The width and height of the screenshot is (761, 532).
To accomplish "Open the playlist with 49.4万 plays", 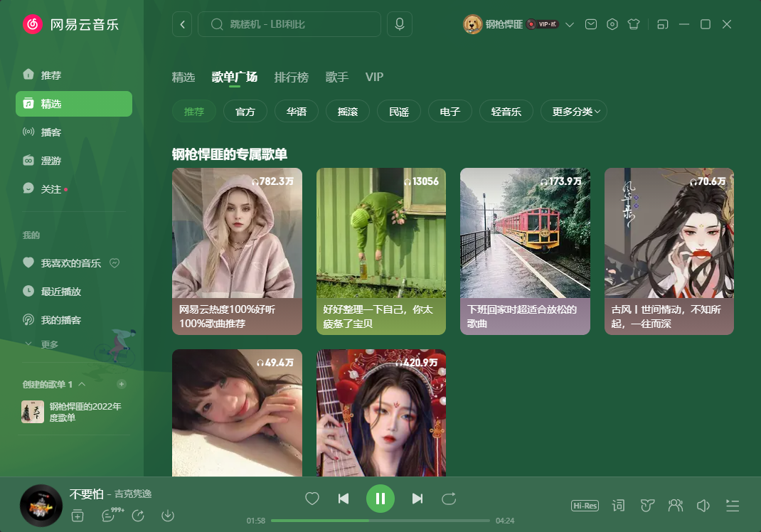I will [x=237, y=413].
